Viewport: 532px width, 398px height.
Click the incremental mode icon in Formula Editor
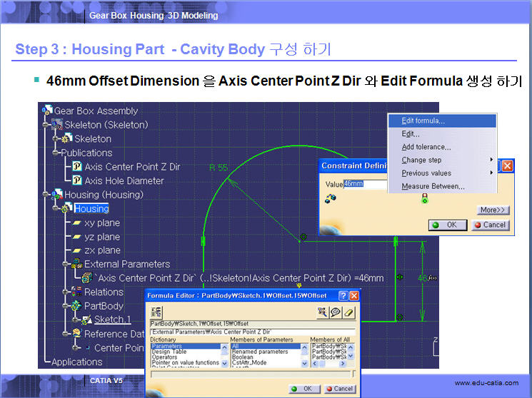tap(156, 312)
